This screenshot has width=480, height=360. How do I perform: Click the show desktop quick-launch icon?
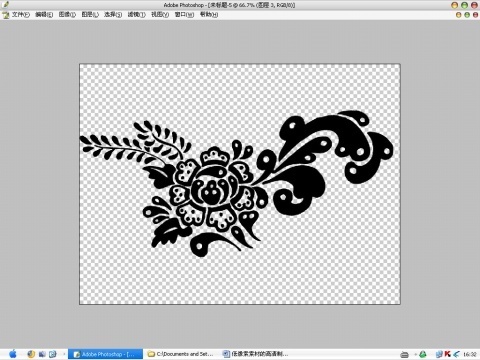[42, 354]
